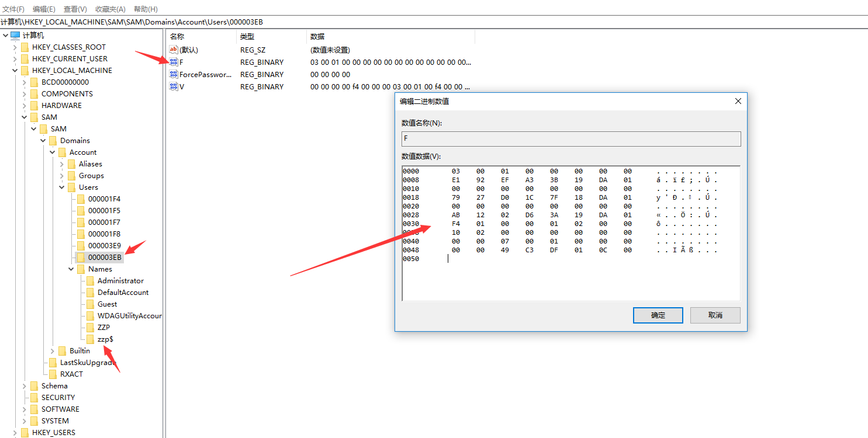
Task: Click the (默认) string value icon
Action: [174, 50]
